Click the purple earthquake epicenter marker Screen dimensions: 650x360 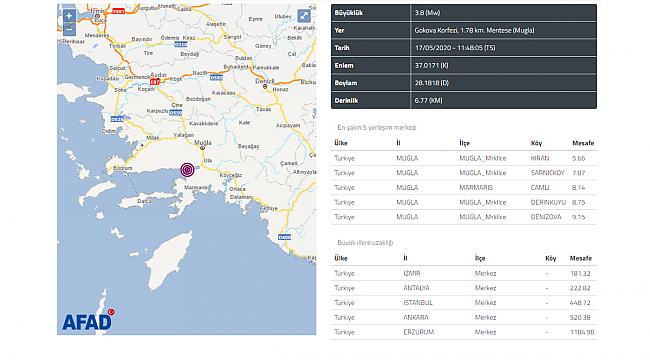[187, 170]
